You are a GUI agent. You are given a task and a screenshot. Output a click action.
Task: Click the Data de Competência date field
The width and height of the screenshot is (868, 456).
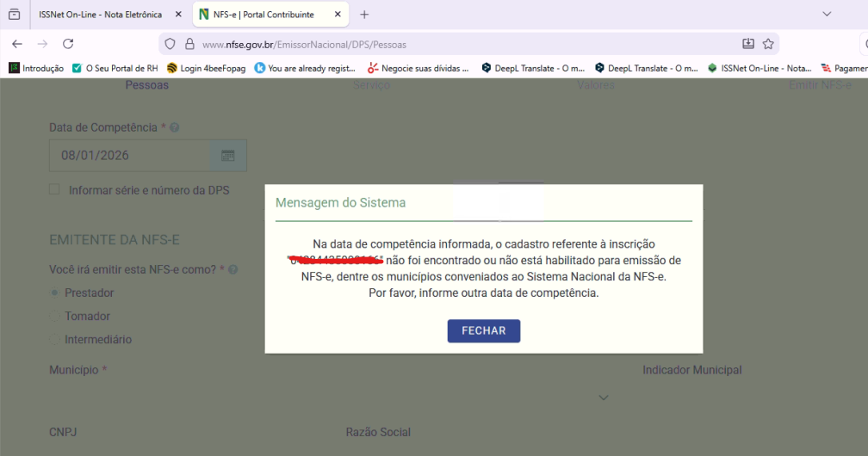(129, 156)
